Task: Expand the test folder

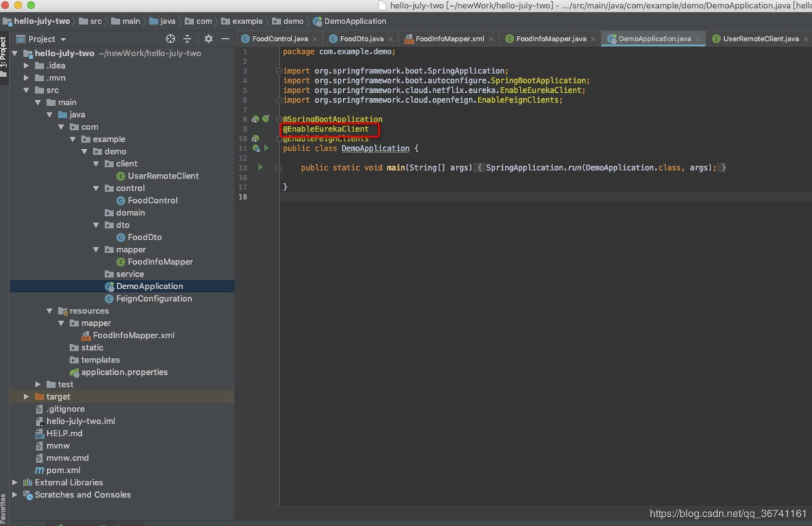Action: point(38,385)
